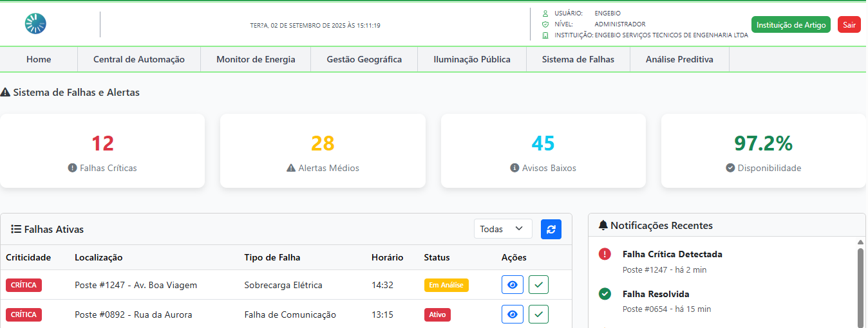Image resolution: width=868 pixels, height=328 pixels.
Task: Click the green resolved notification icon
Action: pos(605,294)
